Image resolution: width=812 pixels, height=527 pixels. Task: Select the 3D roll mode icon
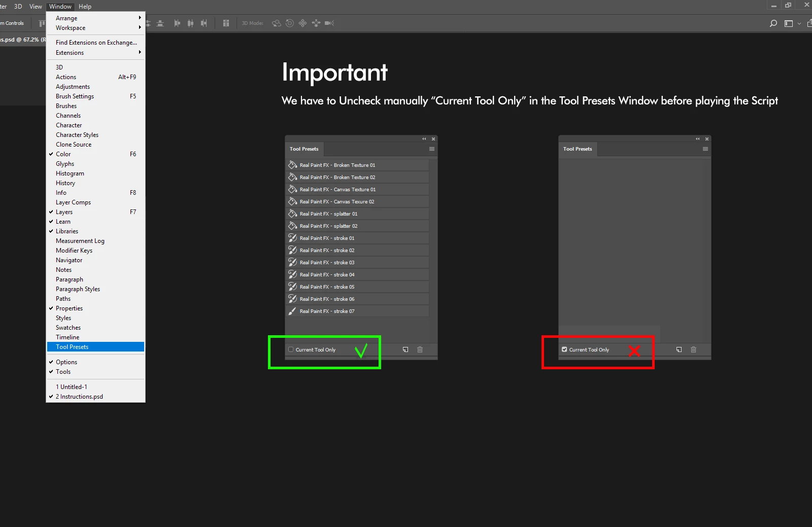pyautogui.click(x=290, y=23)
